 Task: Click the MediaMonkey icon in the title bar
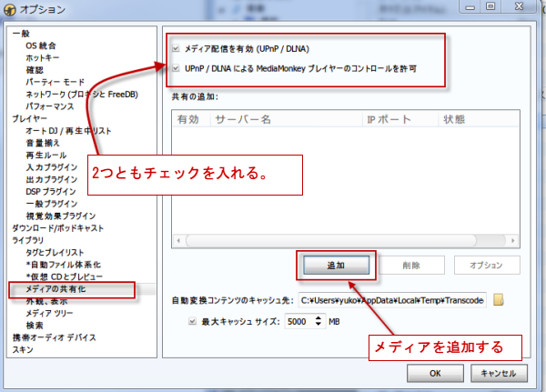point(10,10)
